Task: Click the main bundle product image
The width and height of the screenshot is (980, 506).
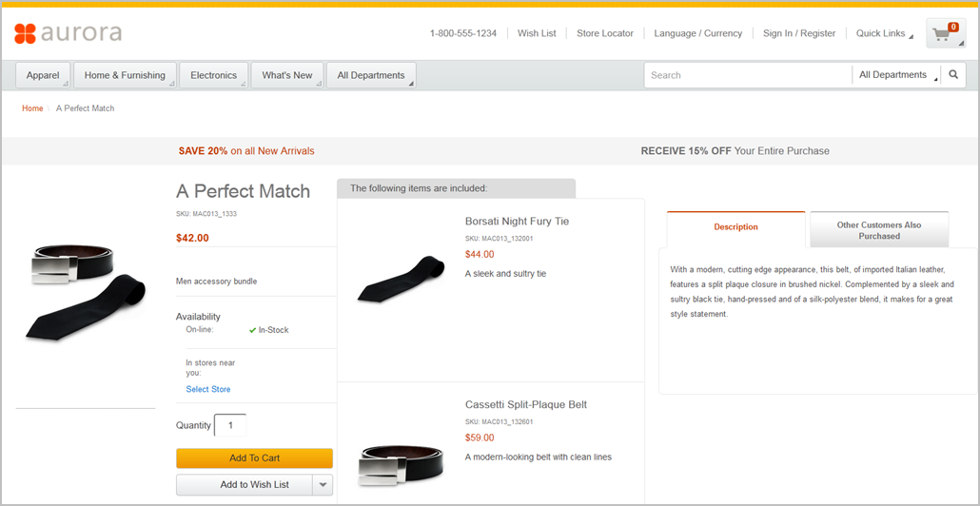Action: pyautogui.click(x=87, y=291)
